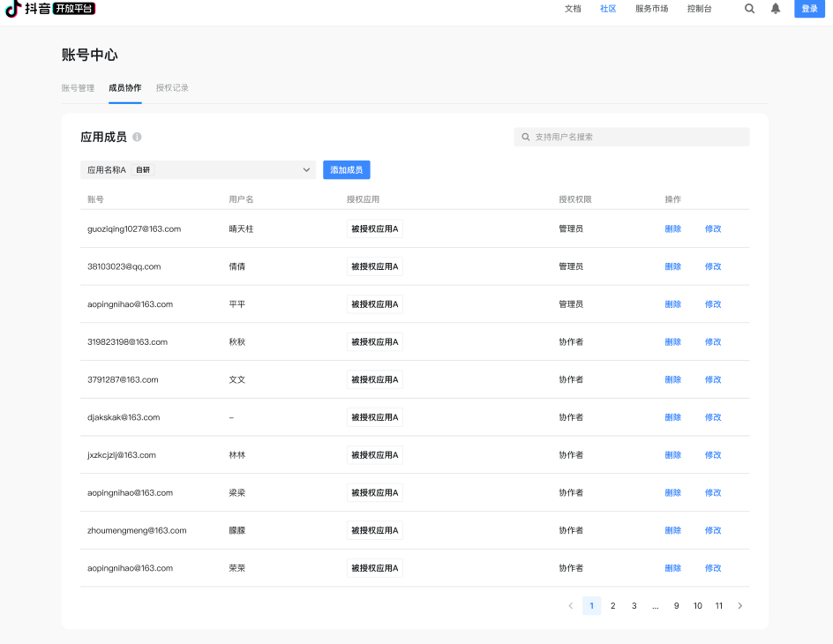Click info icon beside 应用成员

tap(137, 138)
